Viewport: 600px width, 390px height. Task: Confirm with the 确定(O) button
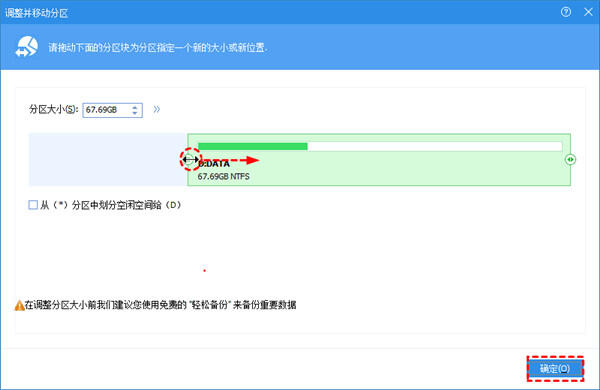pos(555,369)
